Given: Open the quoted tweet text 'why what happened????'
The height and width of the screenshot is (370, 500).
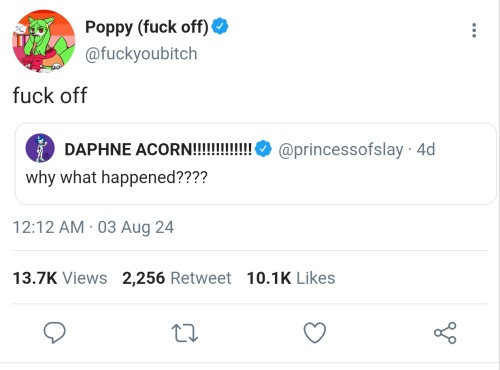Looking at the screenshot, I should (x=117, y=177).
